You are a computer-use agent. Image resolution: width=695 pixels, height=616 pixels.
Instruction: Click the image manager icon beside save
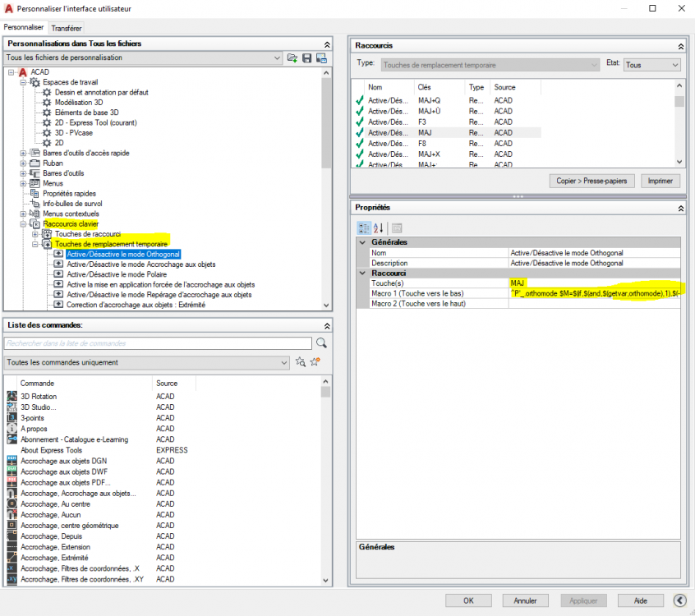[322, 58]
